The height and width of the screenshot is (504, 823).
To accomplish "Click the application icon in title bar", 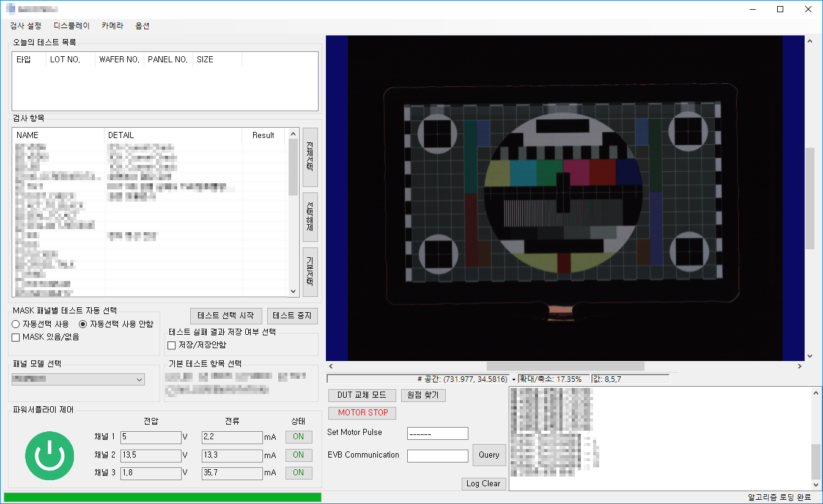I will 10,9.
